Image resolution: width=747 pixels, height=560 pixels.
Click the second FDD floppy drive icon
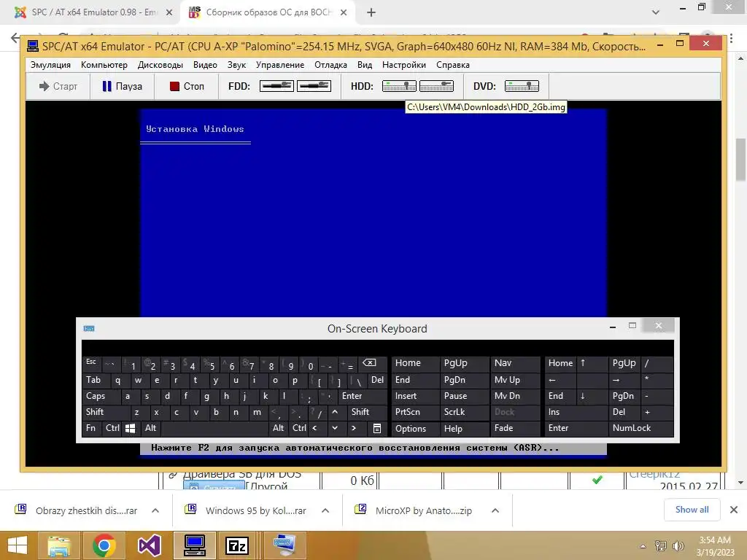tap(314, 86)
